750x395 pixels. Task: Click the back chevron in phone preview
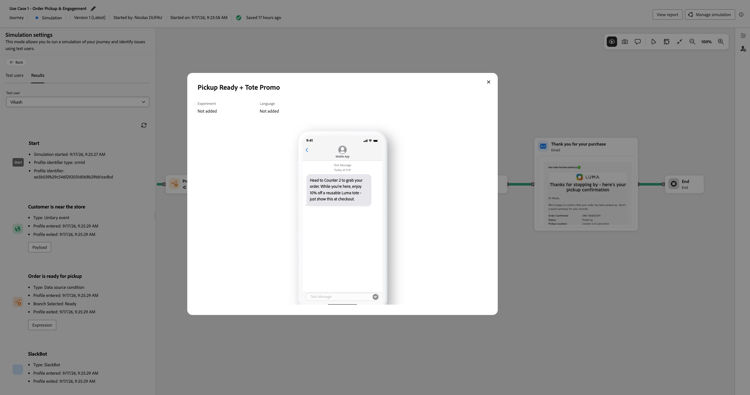pyautogui.click(x=307, y=150)
